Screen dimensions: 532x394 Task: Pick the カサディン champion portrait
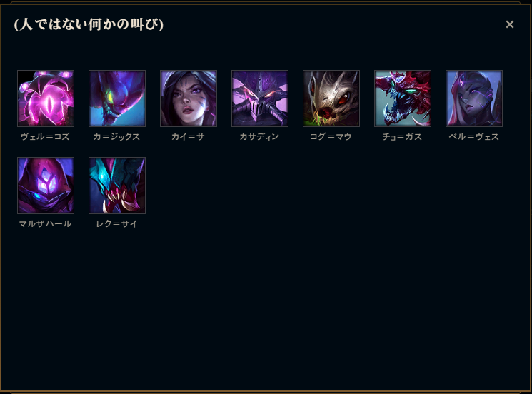260,98
